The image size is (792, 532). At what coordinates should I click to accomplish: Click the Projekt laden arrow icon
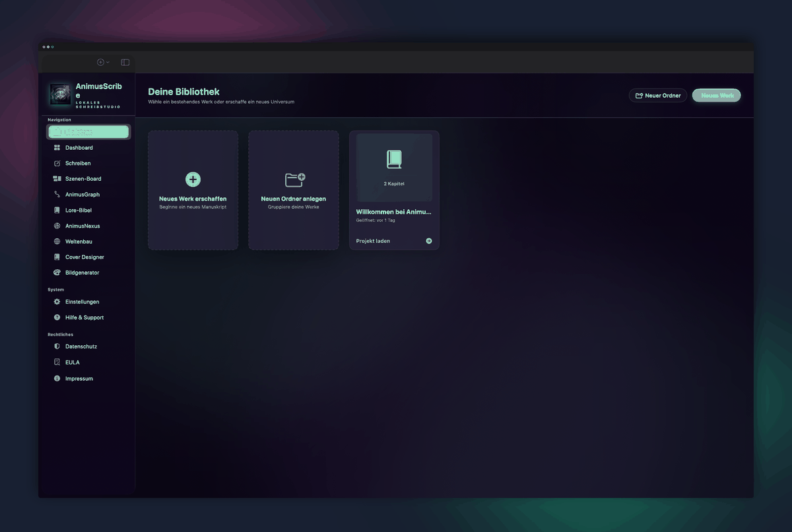pos(429,241)
